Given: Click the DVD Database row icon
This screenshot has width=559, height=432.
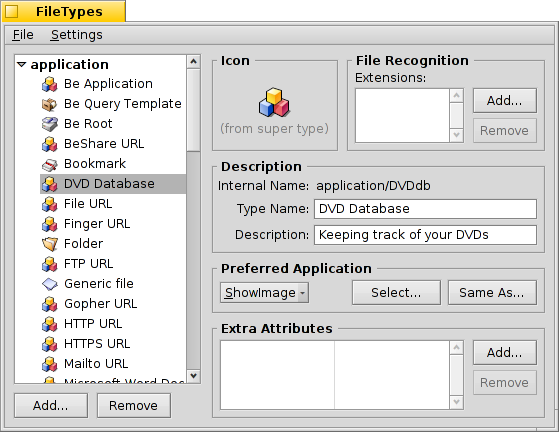Looking at the screenshot, I should pos(50,184).
